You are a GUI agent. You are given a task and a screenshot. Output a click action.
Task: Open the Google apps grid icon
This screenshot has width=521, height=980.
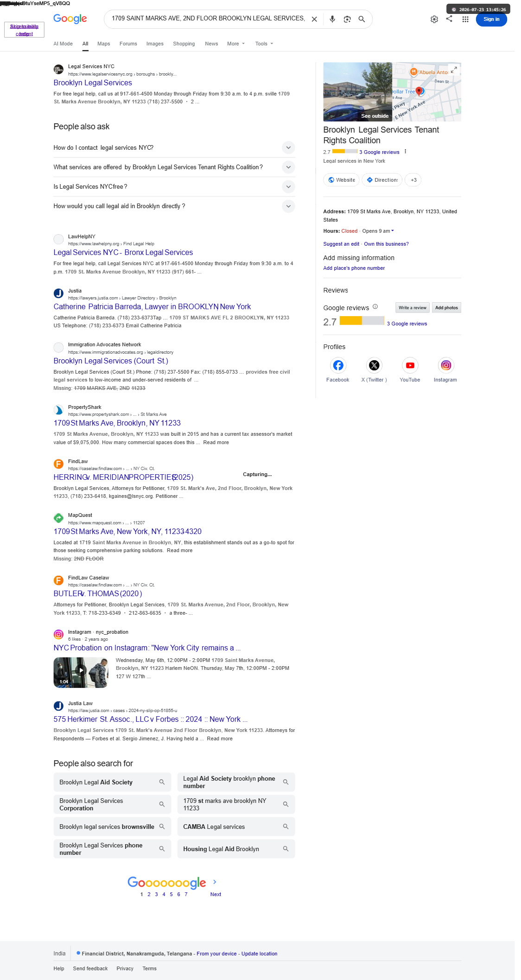coord(465,19)
